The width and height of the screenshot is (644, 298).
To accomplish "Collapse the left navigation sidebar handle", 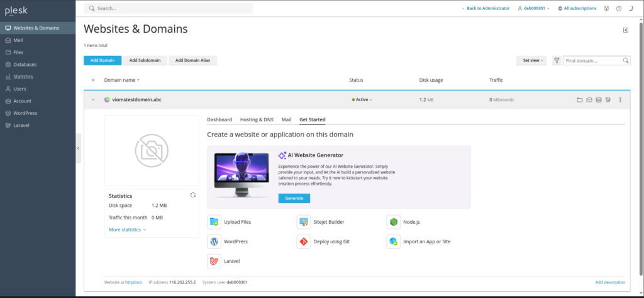I will pyautogui.click(x=78, y=148).
